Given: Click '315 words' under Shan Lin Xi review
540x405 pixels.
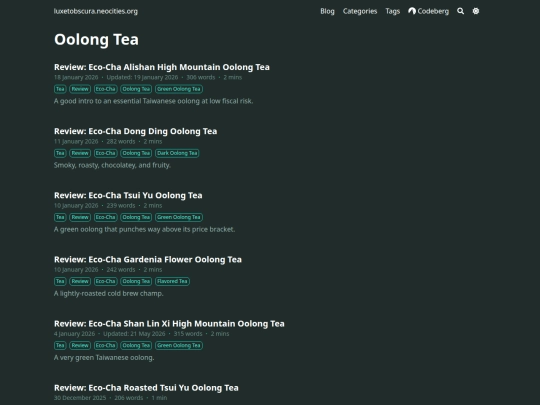Looking at the screenshot, I should 188,334.
